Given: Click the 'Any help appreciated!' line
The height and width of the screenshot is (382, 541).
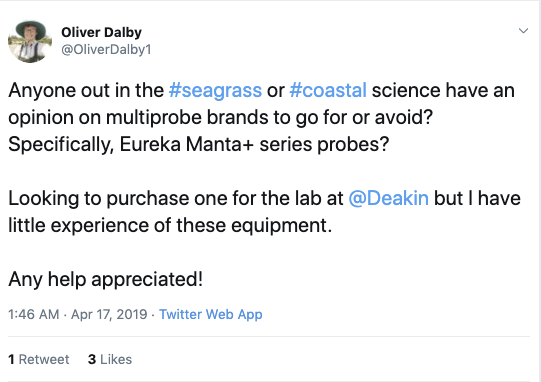Looking at the screenshot, I should [x=106, y=279].
